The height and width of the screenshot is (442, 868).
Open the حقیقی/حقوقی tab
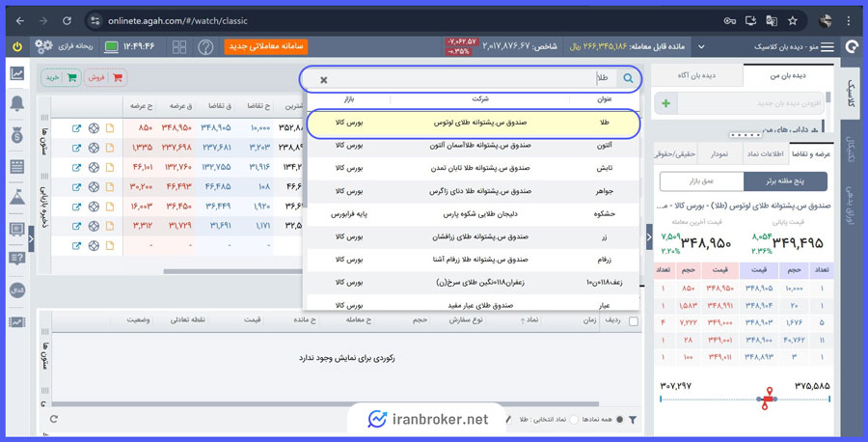[x=675, y=154]
